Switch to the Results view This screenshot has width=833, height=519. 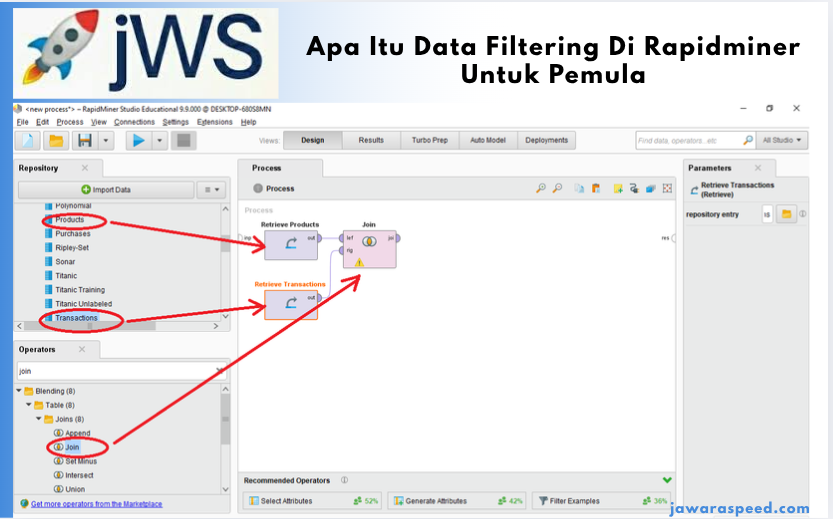tap(371, 140)
